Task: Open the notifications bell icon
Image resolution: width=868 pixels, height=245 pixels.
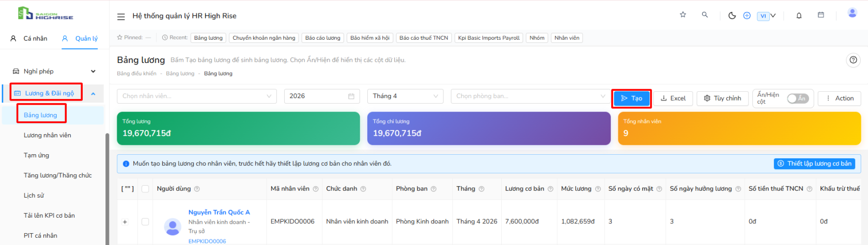Action: 799,15
